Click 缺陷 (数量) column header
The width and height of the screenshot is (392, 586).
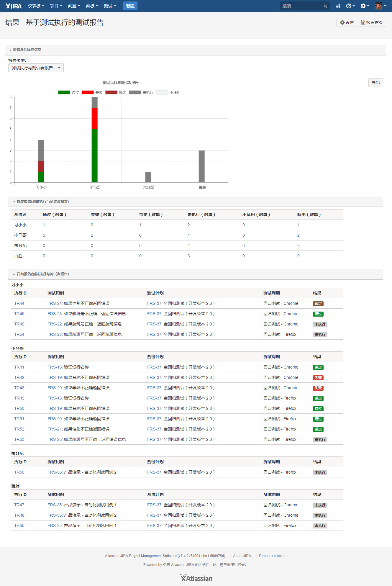309,215
